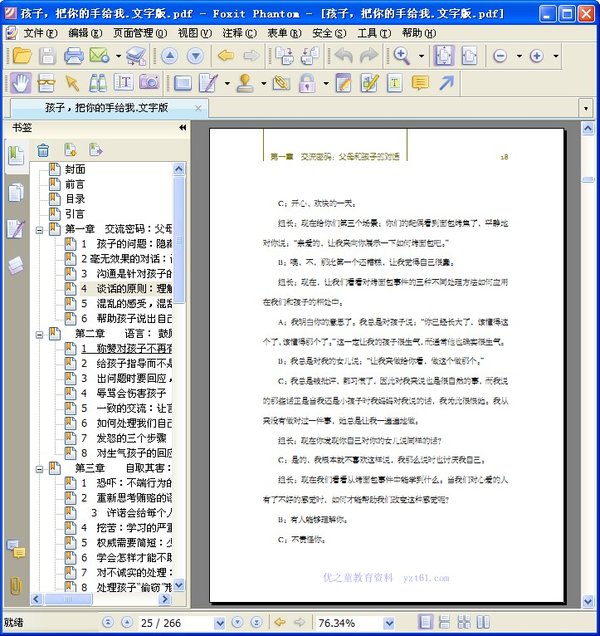Send the PDF by email icon
Image resolution: width=600 pixels, height=636 pixels.
tap(99, 56)
